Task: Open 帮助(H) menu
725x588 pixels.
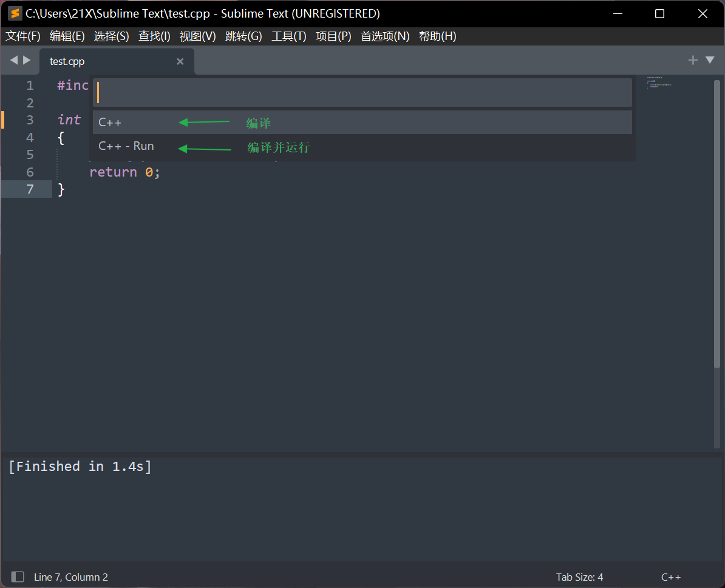Action: [437, 36]
